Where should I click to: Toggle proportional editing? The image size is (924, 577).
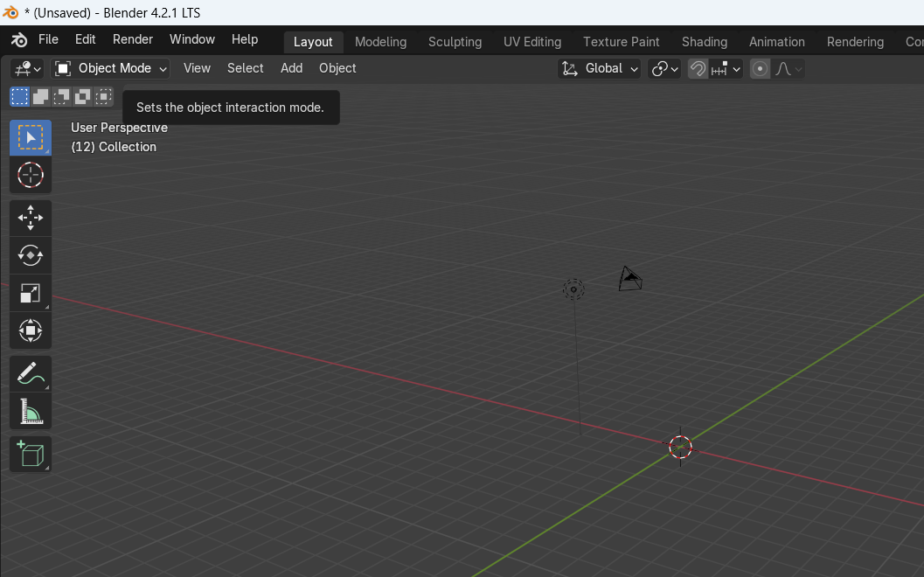pos(761,69)
